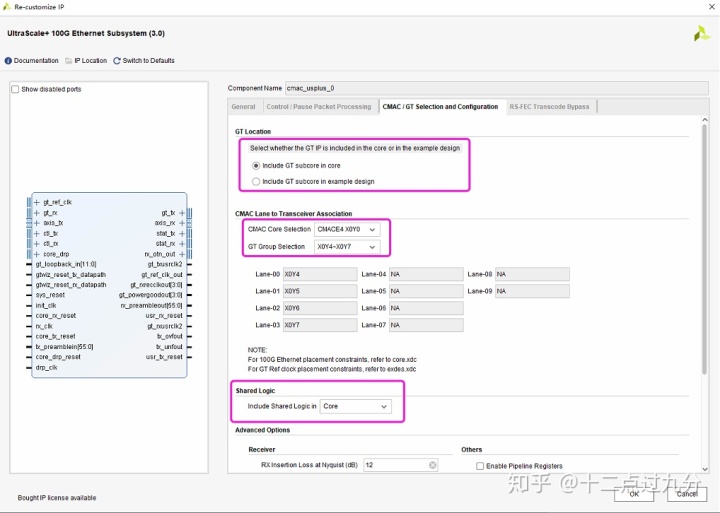The image size is (720, 513).
Task: Click the Switch to Defaults refresh icon
Action: [117, 61]
